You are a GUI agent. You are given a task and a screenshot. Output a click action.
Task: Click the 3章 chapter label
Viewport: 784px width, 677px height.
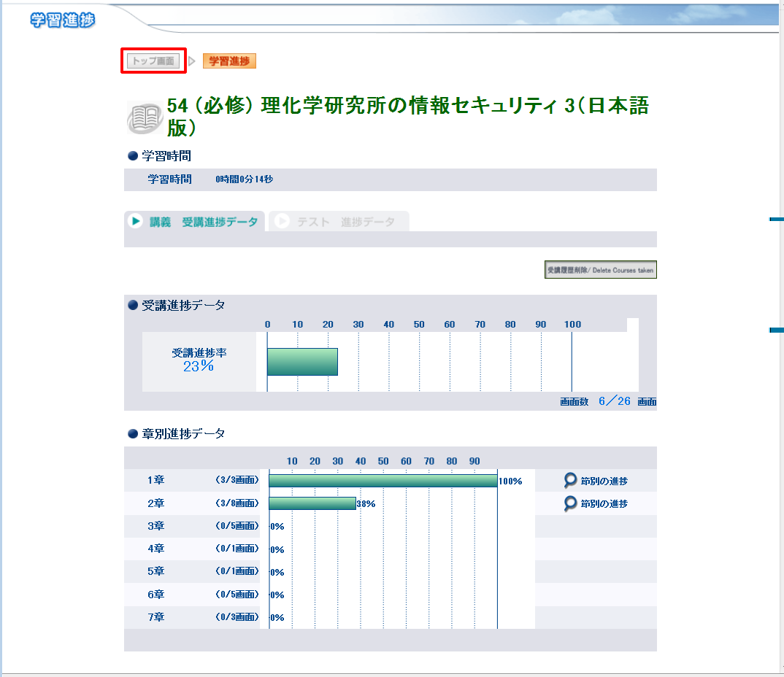(x=156, y=526)
